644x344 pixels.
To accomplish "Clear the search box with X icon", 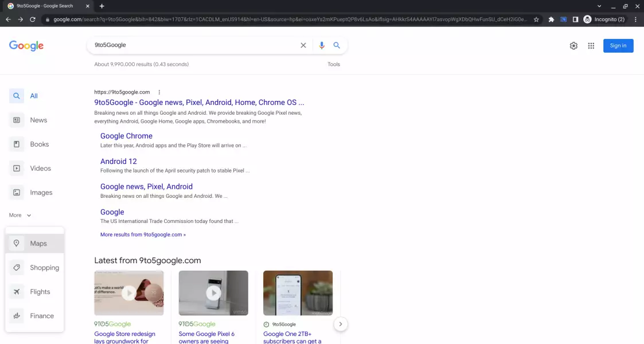I will pos(303,45).
